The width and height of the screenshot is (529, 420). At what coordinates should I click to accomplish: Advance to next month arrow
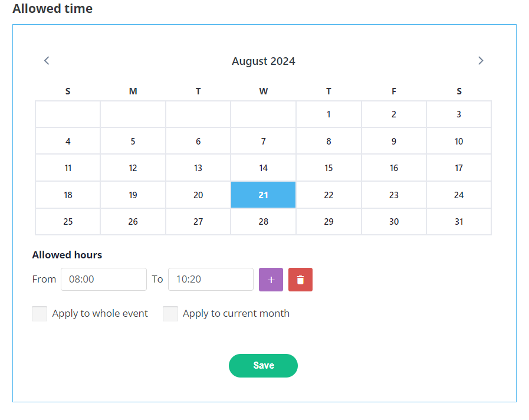click(481, 60)
